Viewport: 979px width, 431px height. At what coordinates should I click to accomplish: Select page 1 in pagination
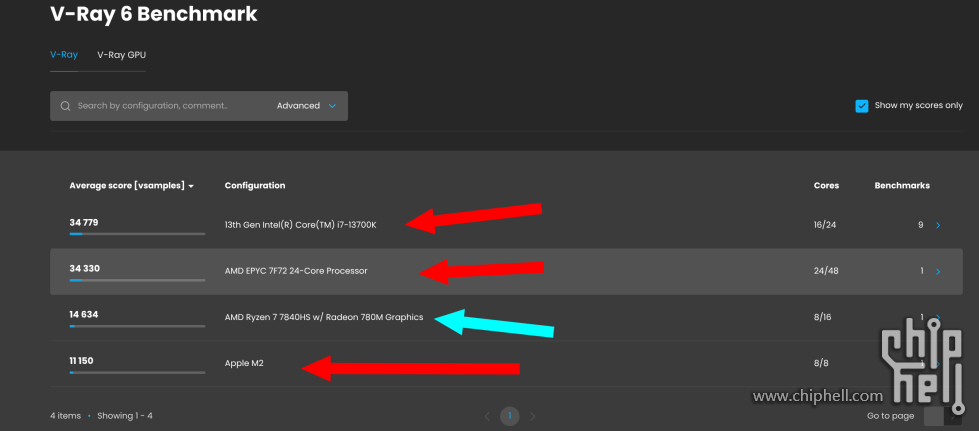[509, 416]
